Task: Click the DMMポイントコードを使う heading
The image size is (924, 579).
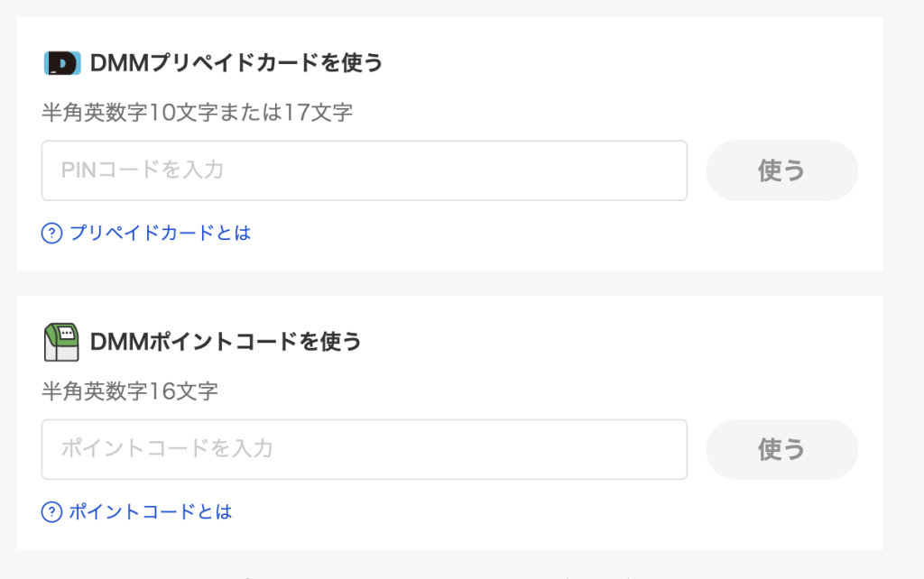Action: (x=226, y=342)
